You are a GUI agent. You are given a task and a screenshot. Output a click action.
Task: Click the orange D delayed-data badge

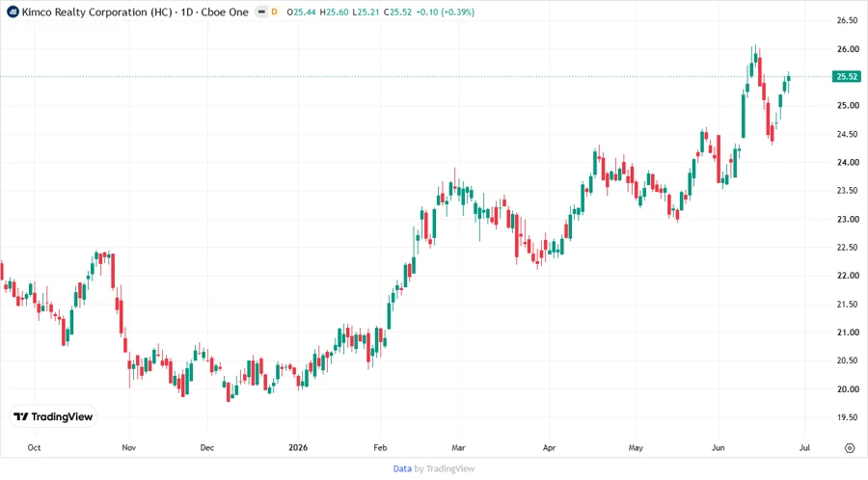274,12
